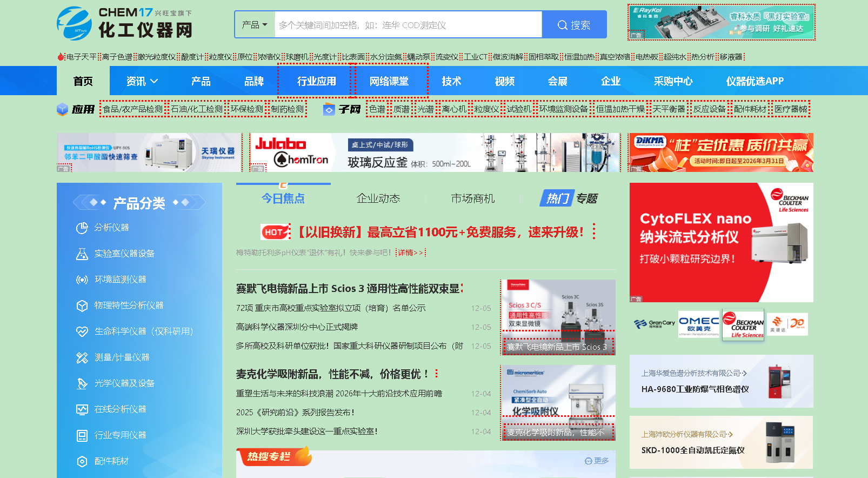Click the cube icon beside 物理特性分析仪器
Screen dimensions: 868x478
tap(82, 306)
